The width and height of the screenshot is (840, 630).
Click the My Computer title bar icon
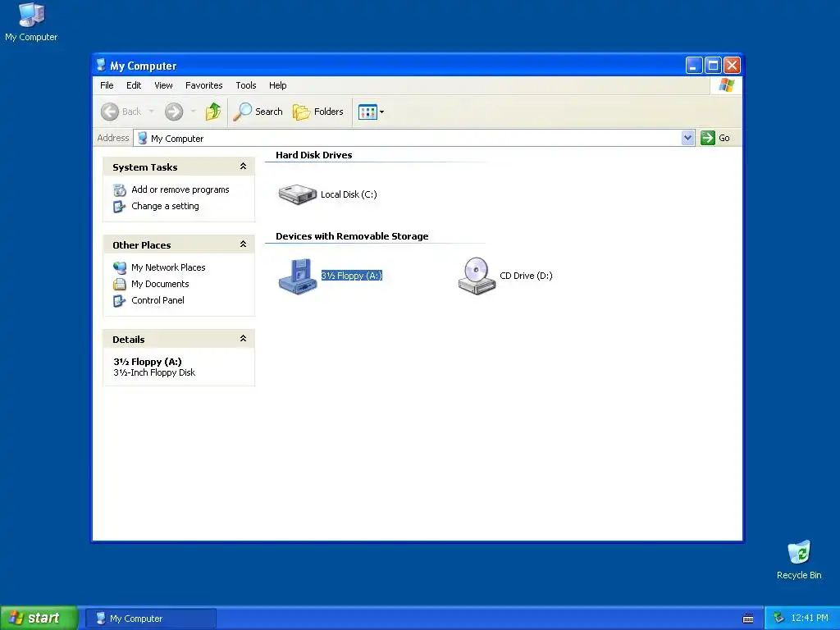click(x=101, y=66)
